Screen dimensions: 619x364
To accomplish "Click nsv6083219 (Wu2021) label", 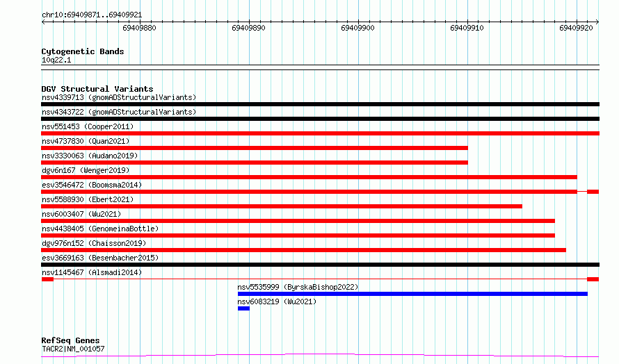I will [277, 301].
